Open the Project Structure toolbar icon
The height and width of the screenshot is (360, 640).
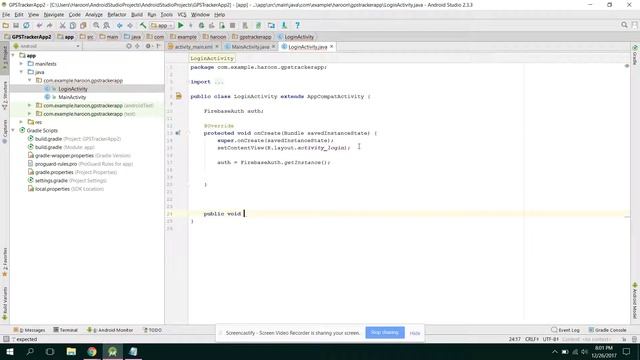[271, 25]
